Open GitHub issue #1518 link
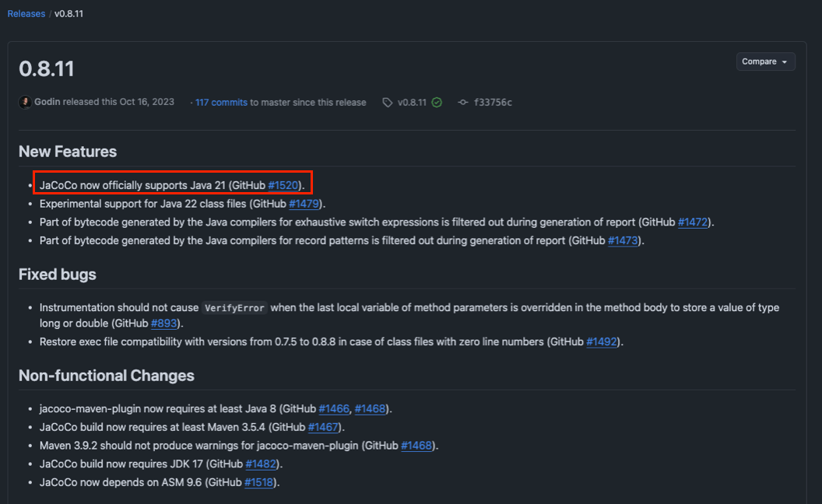This screenshot has height=504, width=822. 259,482
